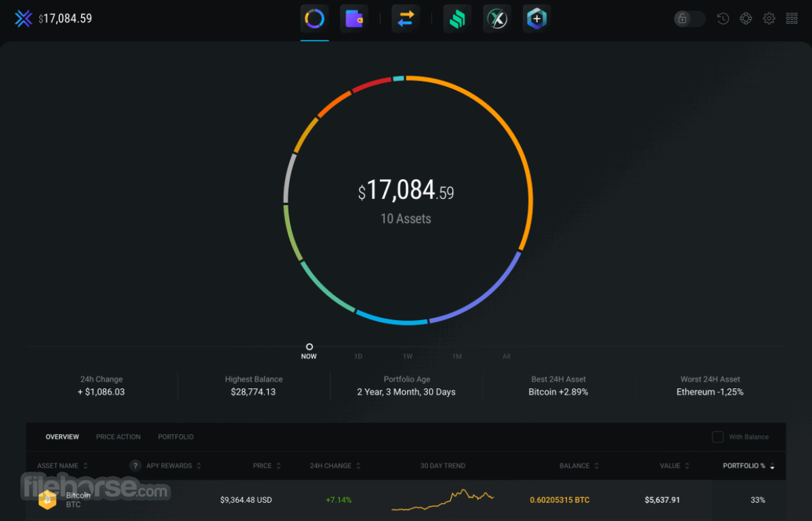812x521 pixels.
Task: Open the Exchange swap view
Action: (405, 18)
